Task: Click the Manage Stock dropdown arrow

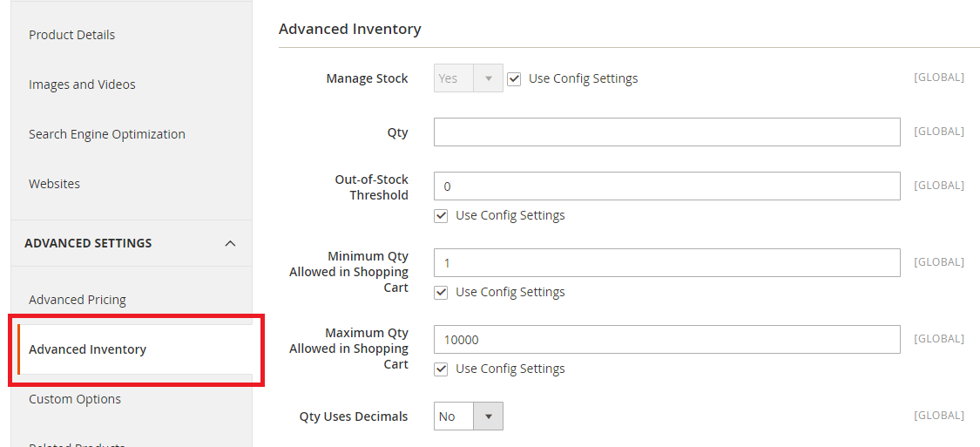Action: coord(488,78)
